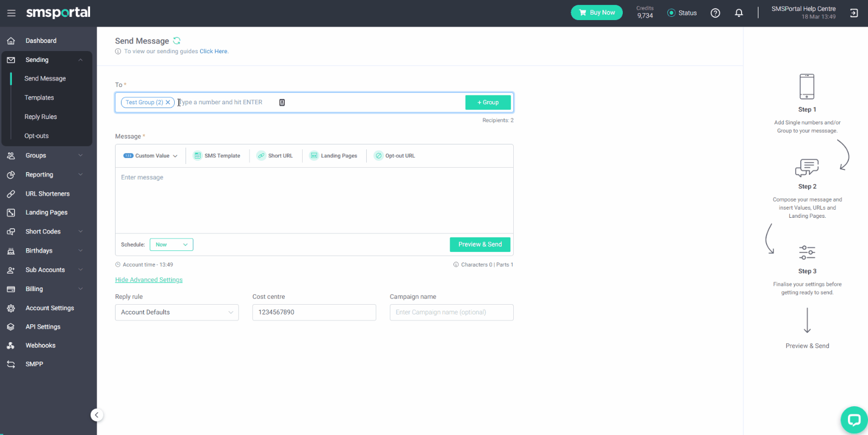The height and width of the screenshot is (435, 868).
Task: Click Hide Advanced Settings link
Action: (x=149, y=280)
